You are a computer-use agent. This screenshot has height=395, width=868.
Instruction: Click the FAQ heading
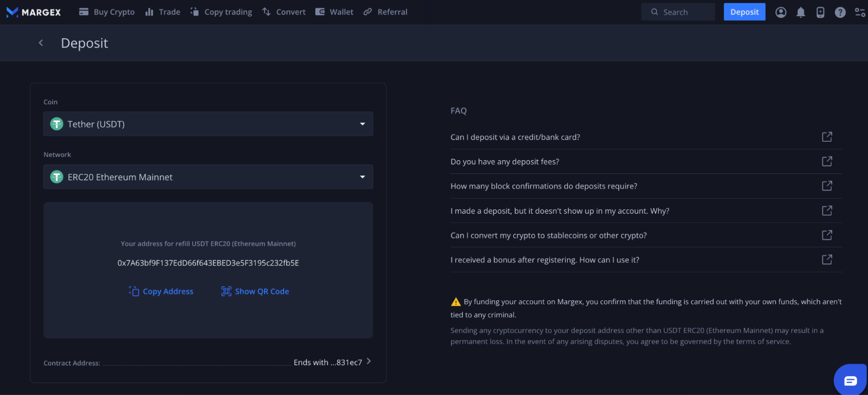[x=459, y=111]
